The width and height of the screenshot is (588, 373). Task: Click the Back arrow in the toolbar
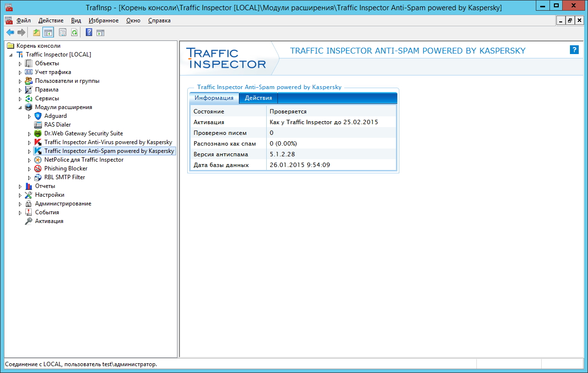(x=10, y=33)
